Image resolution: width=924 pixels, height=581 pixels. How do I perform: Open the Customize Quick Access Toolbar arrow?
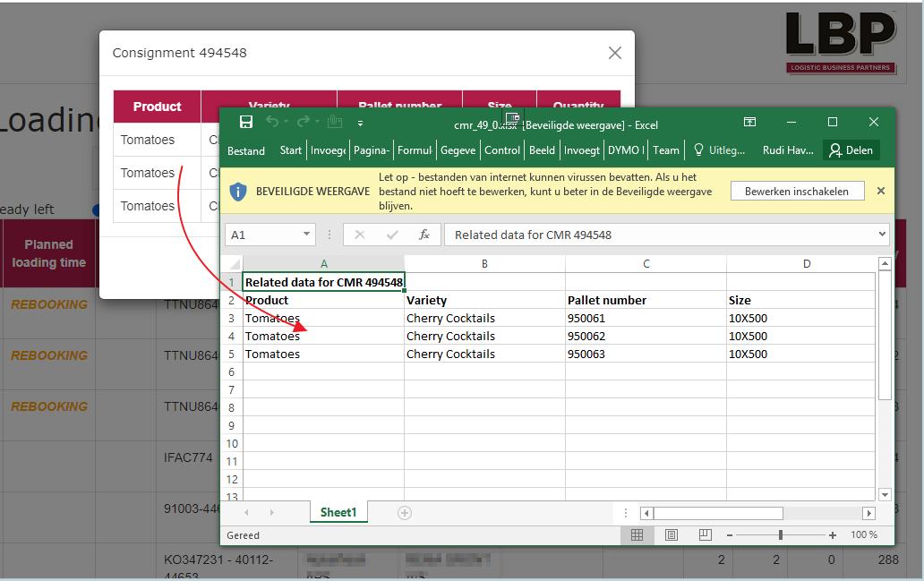pyautogui.click(x=360, y=124)
